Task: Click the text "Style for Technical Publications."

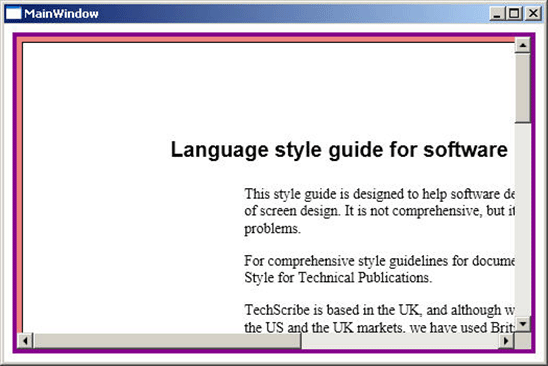Action: (x=338, y=278)
